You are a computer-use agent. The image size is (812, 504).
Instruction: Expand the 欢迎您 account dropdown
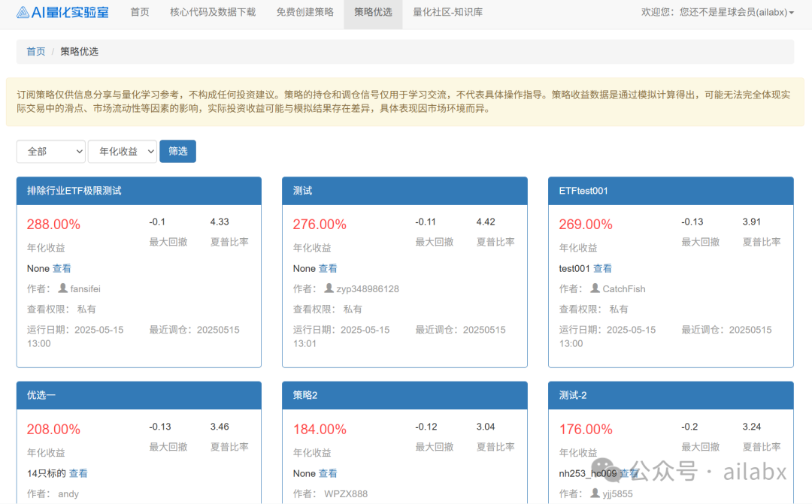point(717,12)
